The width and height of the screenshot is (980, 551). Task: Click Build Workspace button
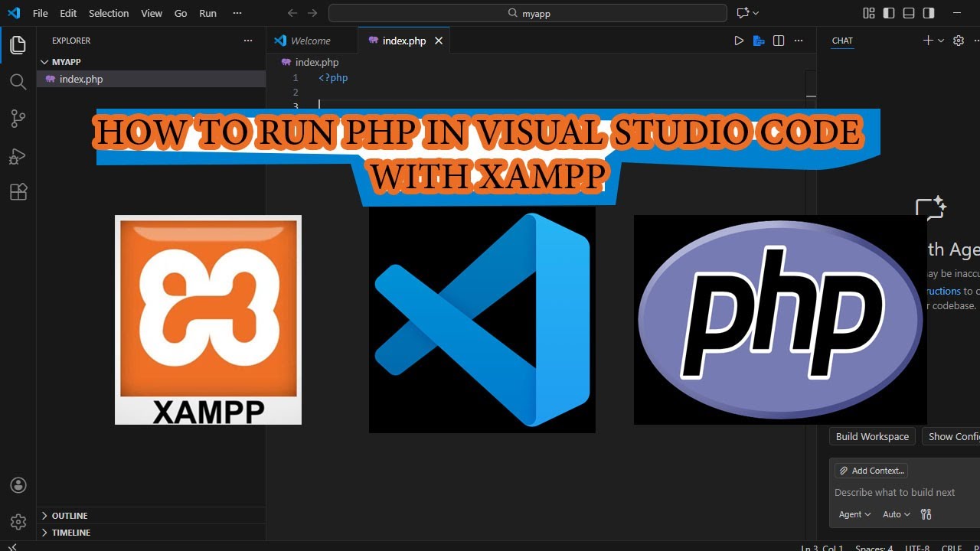872,436
